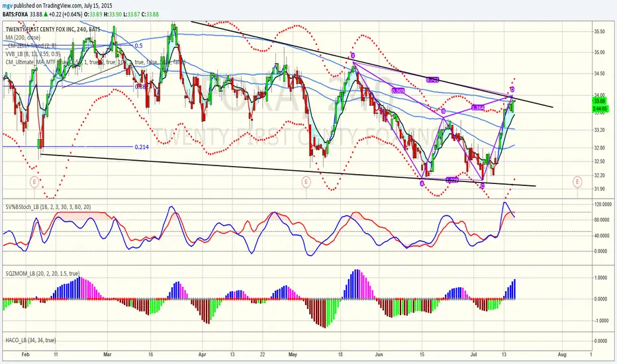Image resolution: width=617 pixels, height=364 pixels.
Task: Select the +0.22 (+0.64%) change value
Action: [x=66, y=14]
